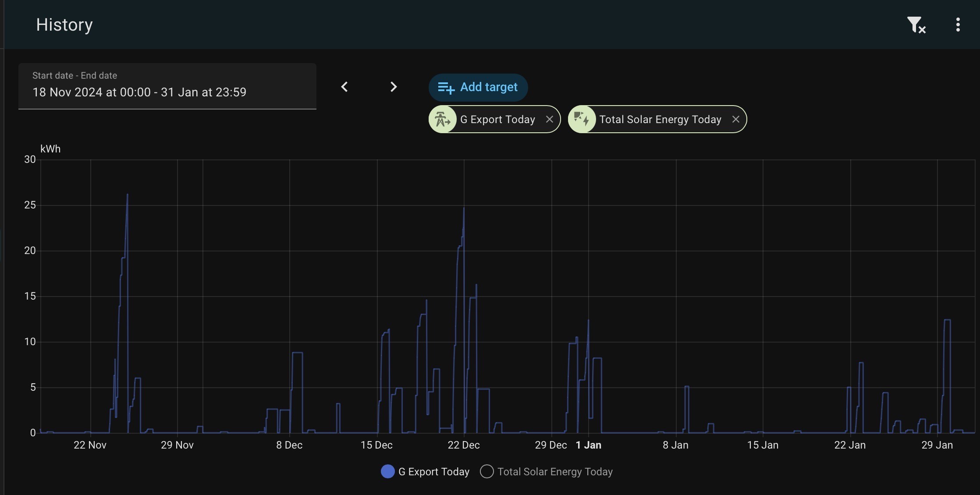Toggle Total Solar Energy Today legend series
This screenshot has width=980, height=495.
pyautogui.click(x=547, y=472)
